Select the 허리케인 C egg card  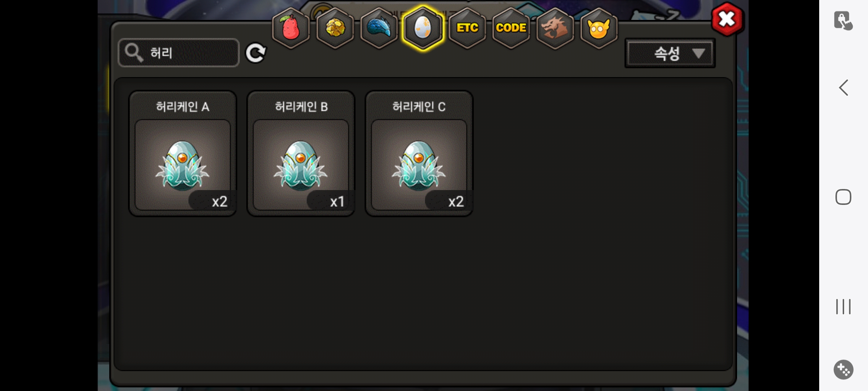(419, 154)
